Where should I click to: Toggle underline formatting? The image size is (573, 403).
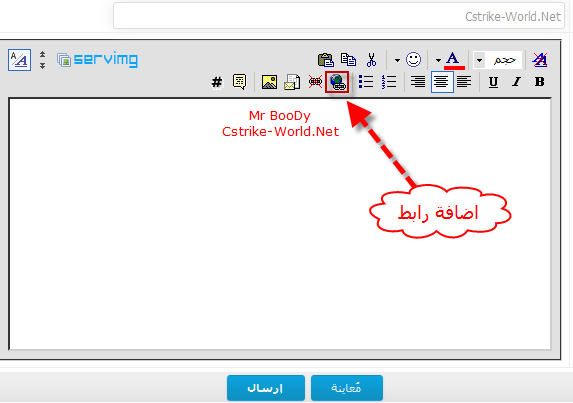[x=493, y=82]
